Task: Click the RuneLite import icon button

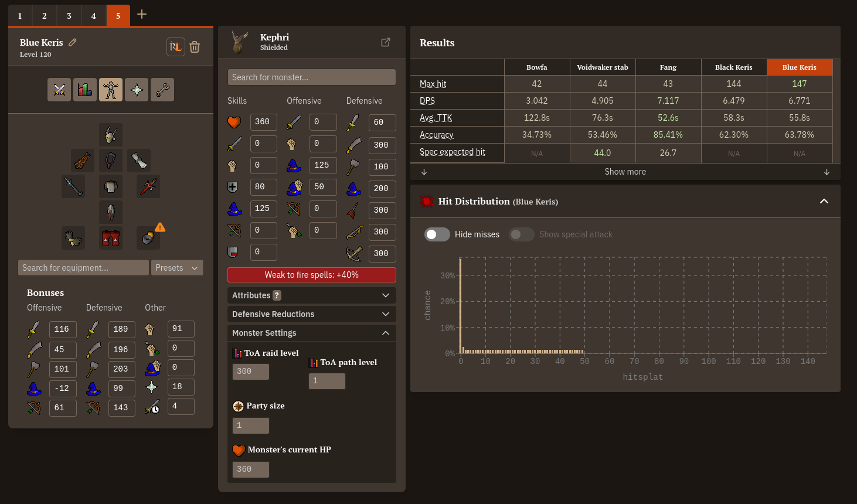Action: tap(175, 47)
